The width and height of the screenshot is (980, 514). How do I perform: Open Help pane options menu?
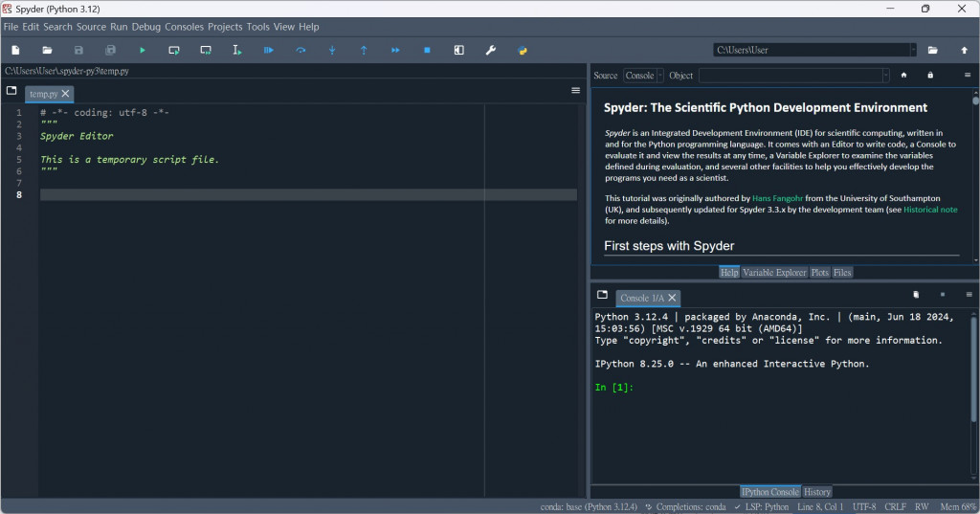[968, 75]
